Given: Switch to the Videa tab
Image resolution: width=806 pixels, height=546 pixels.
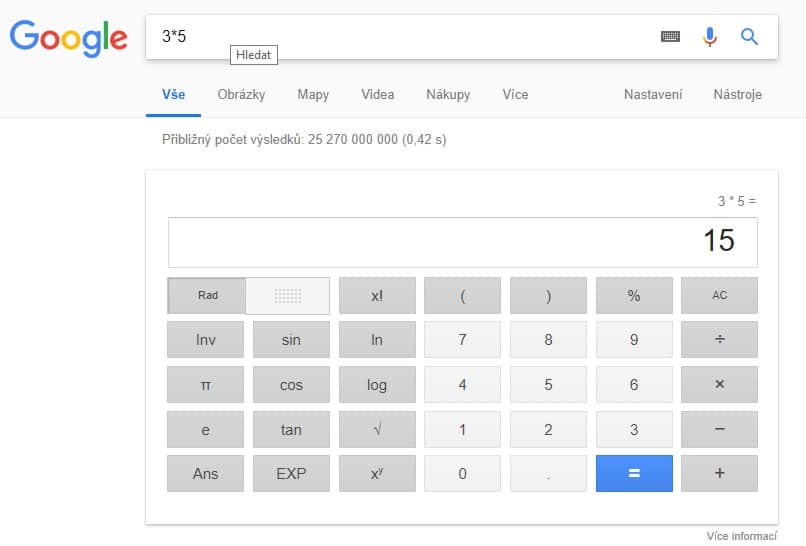Looking at the screenshot, I should (378, 95).
